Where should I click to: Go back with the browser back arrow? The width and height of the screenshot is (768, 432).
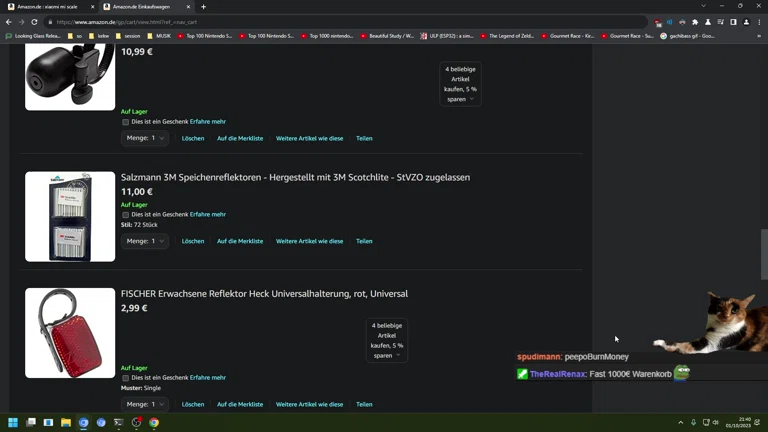(9, 22)
